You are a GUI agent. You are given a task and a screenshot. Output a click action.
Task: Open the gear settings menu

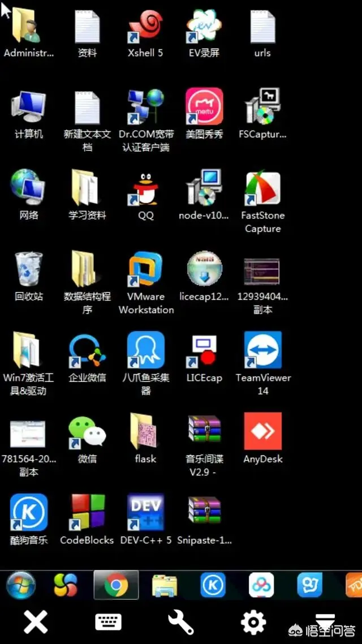pos(253,622)
